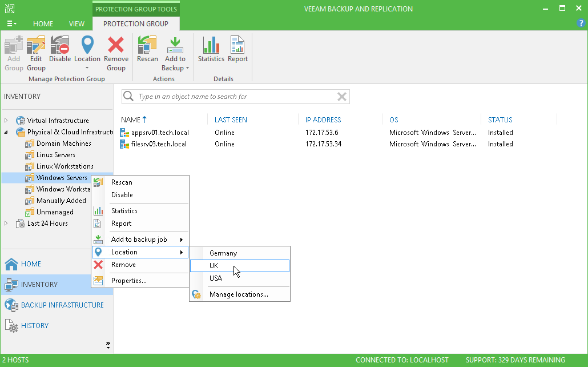Select Germany as the location

pyautogui.click(x=240, y=253)
